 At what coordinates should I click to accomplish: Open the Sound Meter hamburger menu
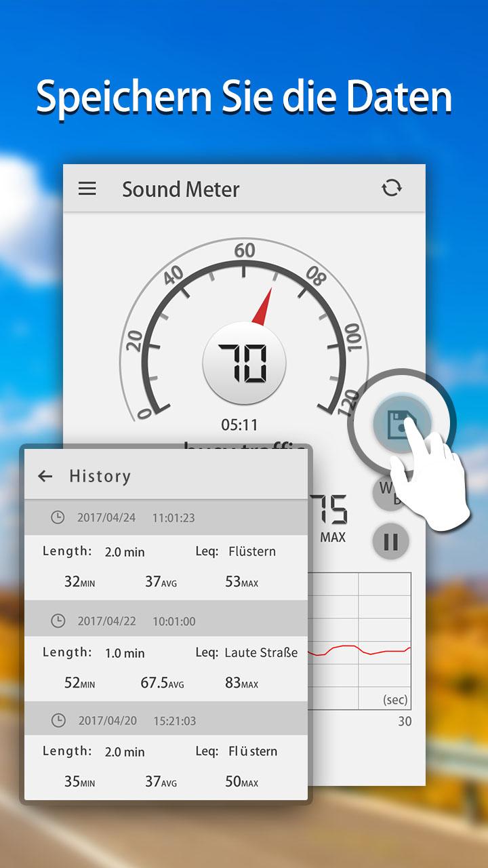(87, 189)
